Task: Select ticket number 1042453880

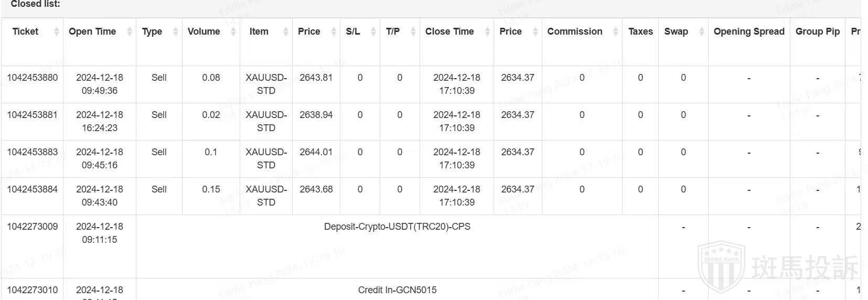Action: [33, 78]
